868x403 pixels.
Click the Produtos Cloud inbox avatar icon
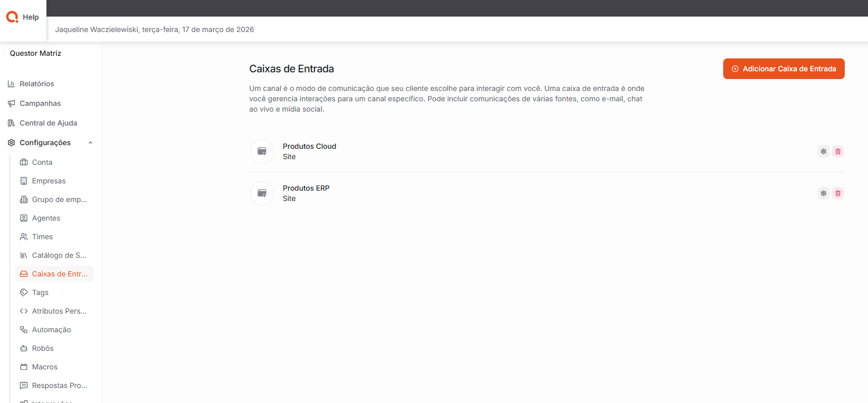[262, 151]
